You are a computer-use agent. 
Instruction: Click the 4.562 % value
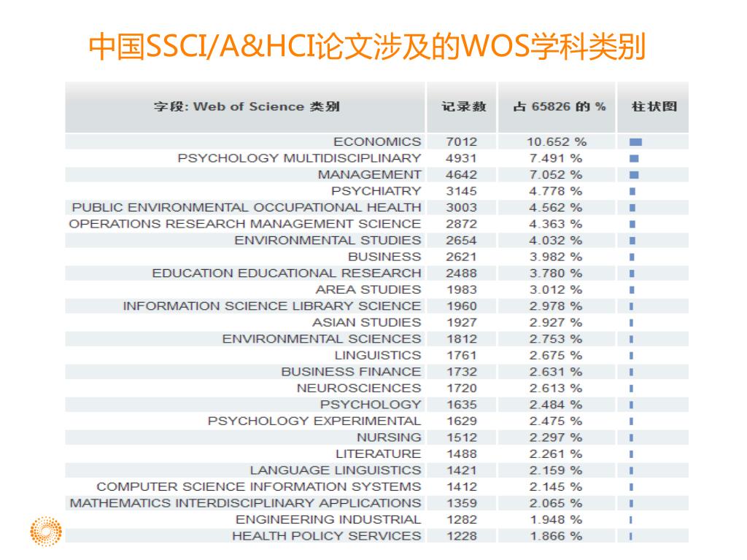point(556,208)
